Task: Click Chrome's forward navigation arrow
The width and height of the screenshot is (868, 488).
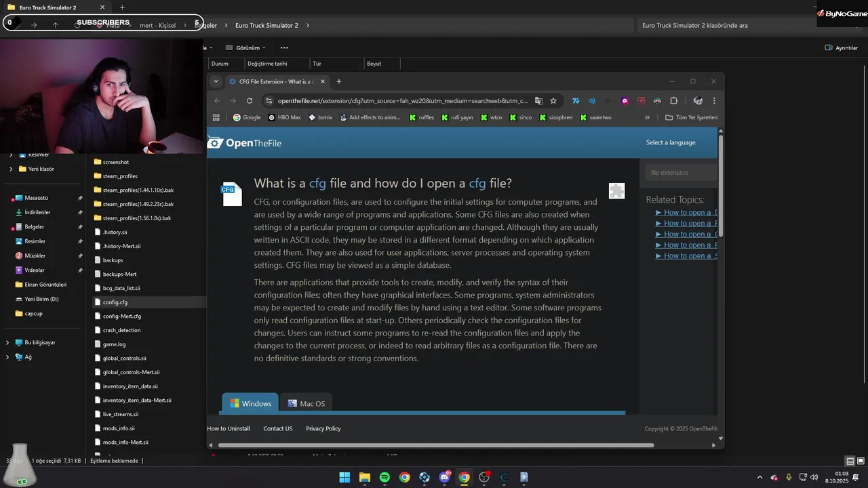Action: click(233, 101)
